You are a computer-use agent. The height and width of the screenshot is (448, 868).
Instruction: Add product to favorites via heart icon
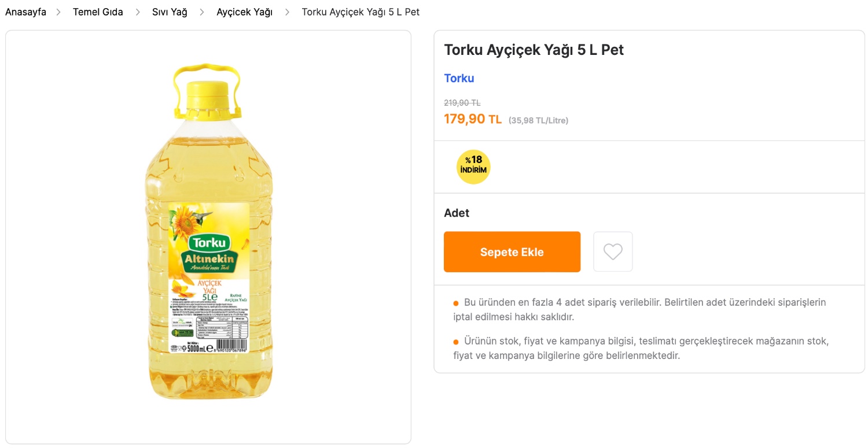pos(613,251)
